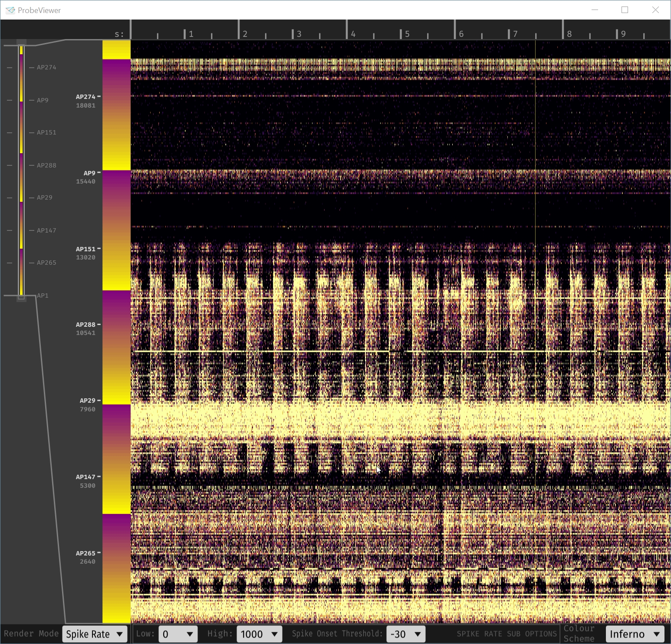Click the bold AP9 channel marker label

click(89, 173)
